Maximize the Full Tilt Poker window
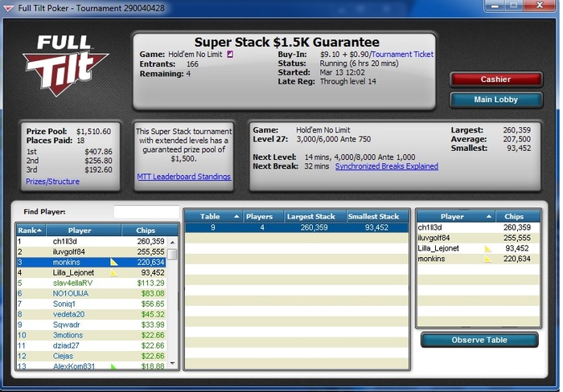The image size is (563, 392). [514, 6]
